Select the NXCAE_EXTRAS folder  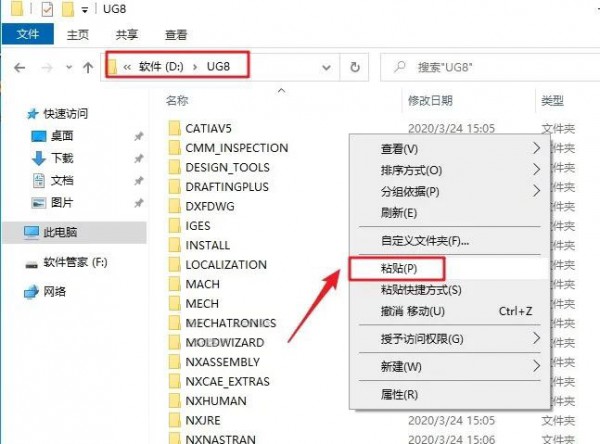point(219,382)
